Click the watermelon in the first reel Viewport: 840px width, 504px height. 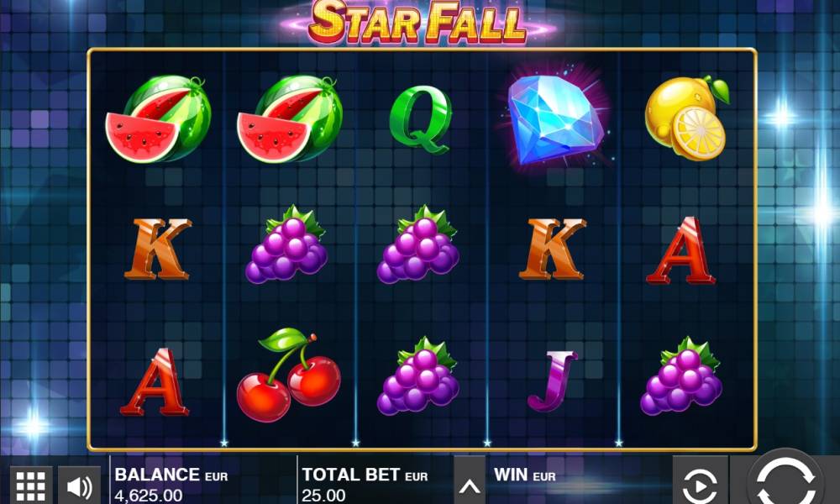click(158, 118)
